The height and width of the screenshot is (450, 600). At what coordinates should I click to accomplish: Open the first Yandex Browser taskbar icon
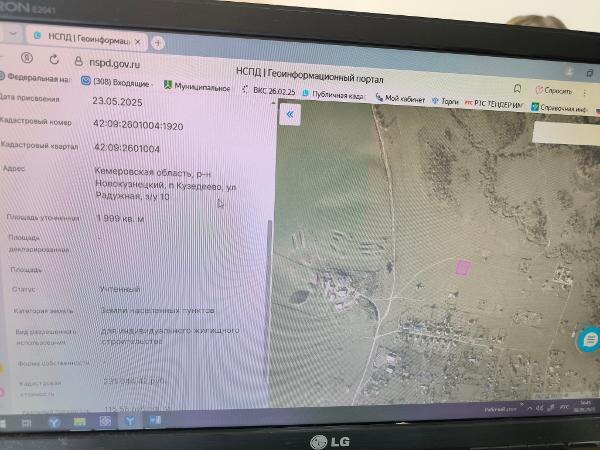point(54,422)
